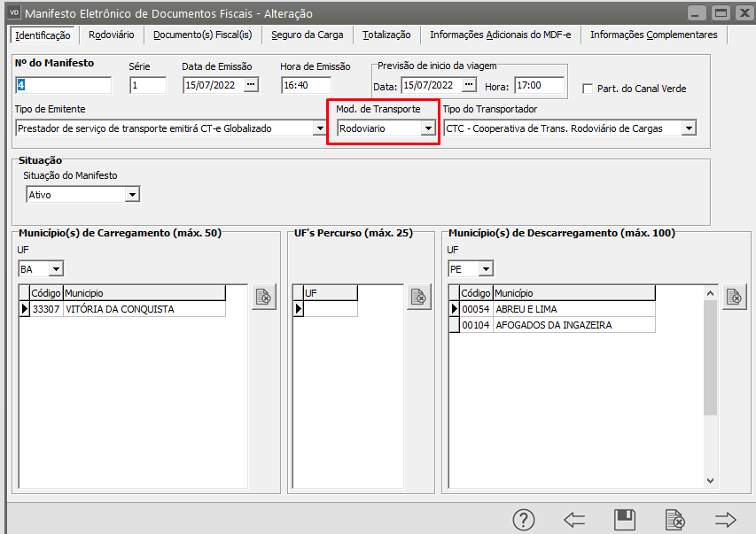Expand the Tipo de Emitente dropdown

tap(320, 128)
